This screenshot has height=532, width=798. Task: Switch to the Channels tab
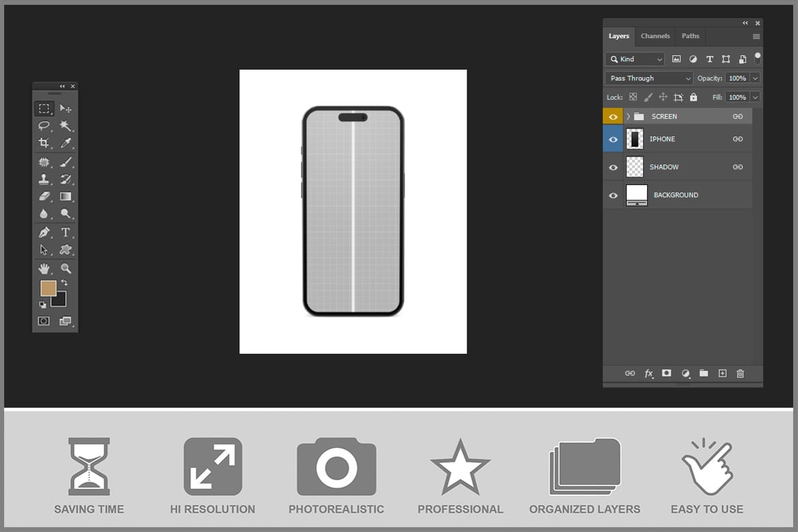pos(655,36)
